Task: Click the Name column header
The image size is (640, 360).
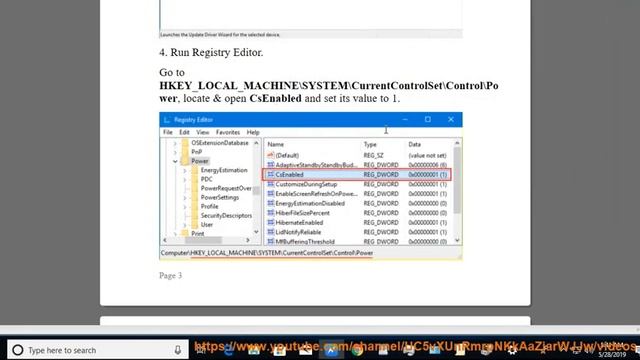Action: (x=276, y=144)
